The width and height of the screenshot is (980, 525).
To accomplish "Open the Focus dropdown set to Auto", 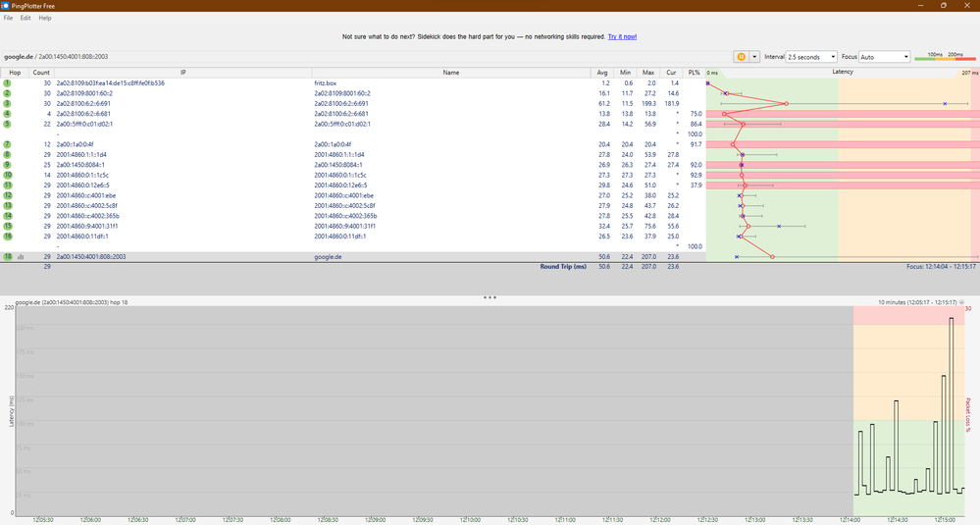I will pos(885,57).
